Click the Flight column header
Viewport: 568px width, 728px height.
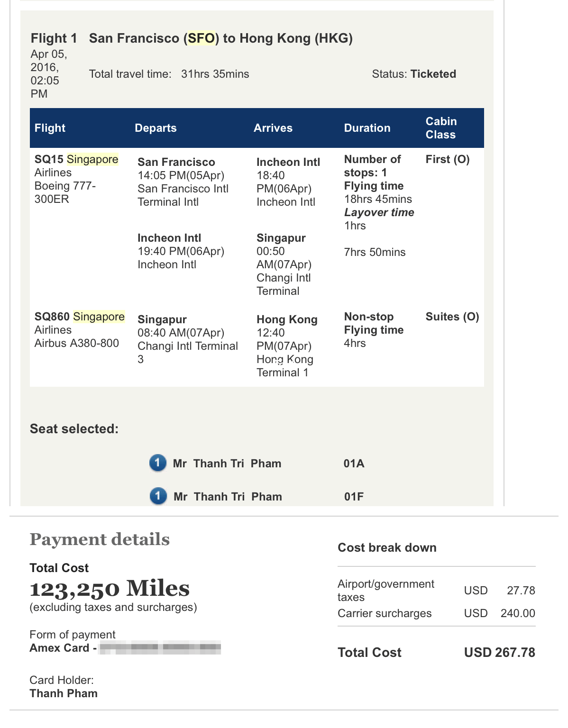[50, 128]
